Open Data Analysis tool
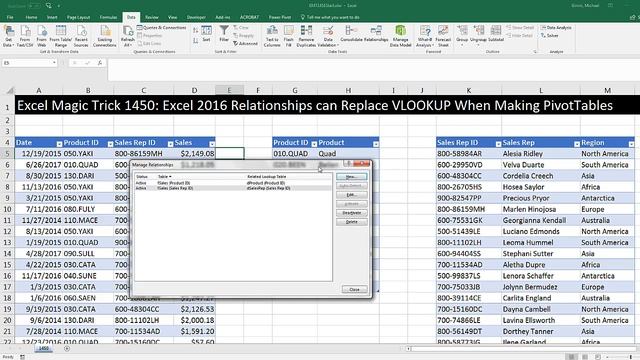This screenshot has width=640, height=360. tap(556, 28)
